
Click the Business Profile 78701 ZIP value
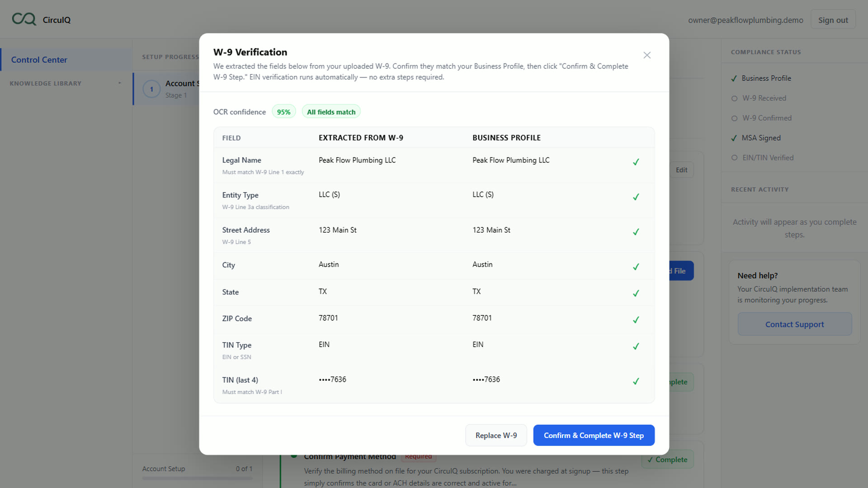pyautogui.click(x=482, y=318)
